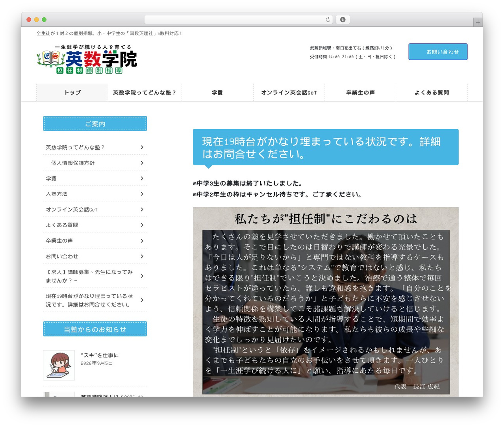The height and width of the screenshot is (427, 504).
Task: Open news post "スキ"を仕事に
Action: [100, 355]
